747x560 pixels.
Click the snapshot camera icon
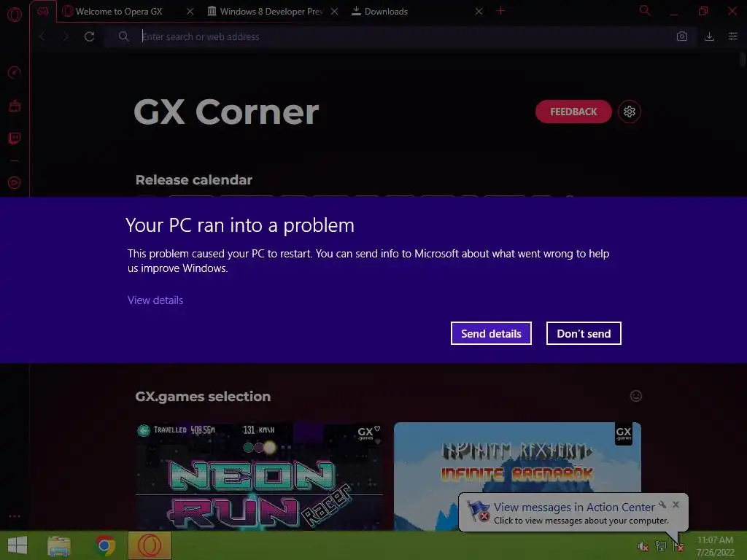click(x=682, y=36)
